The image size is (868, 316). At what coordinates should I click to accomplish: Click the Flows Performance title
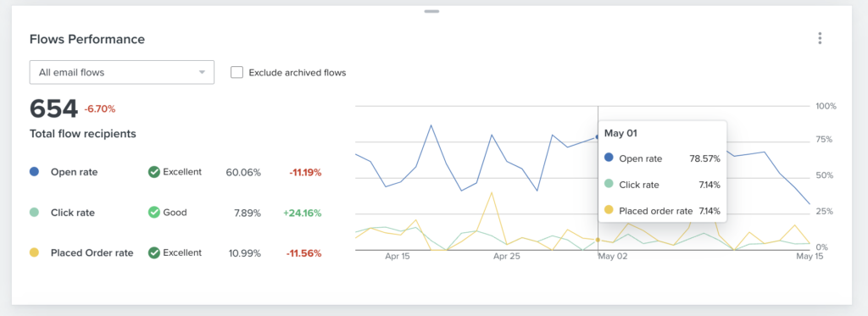tap(87, 39)
